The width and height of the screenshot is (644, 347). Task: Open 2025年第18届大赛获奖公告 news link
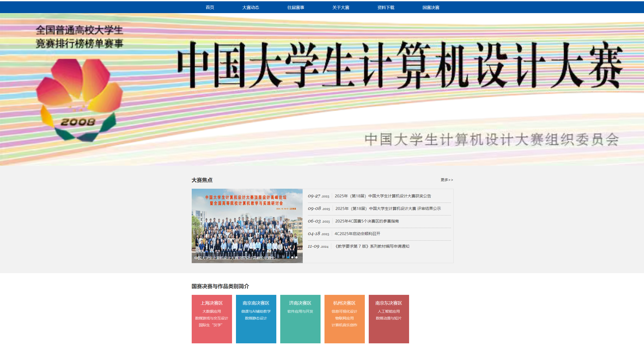click(x=383, y=196)
